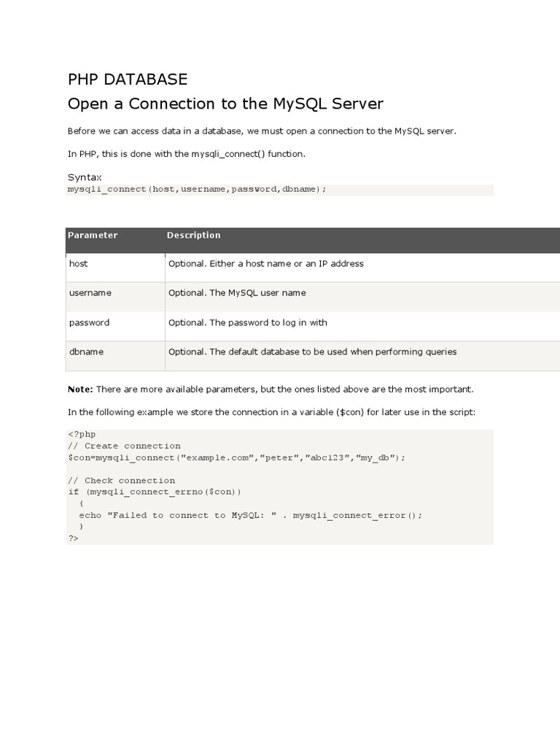
Task: Click the bold 'Note:' label
Action: click(80, 389)
